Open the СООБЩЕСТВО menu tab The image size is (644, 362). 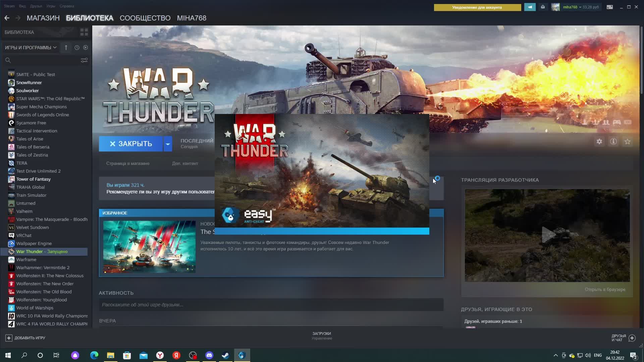(x=145, y=18)
